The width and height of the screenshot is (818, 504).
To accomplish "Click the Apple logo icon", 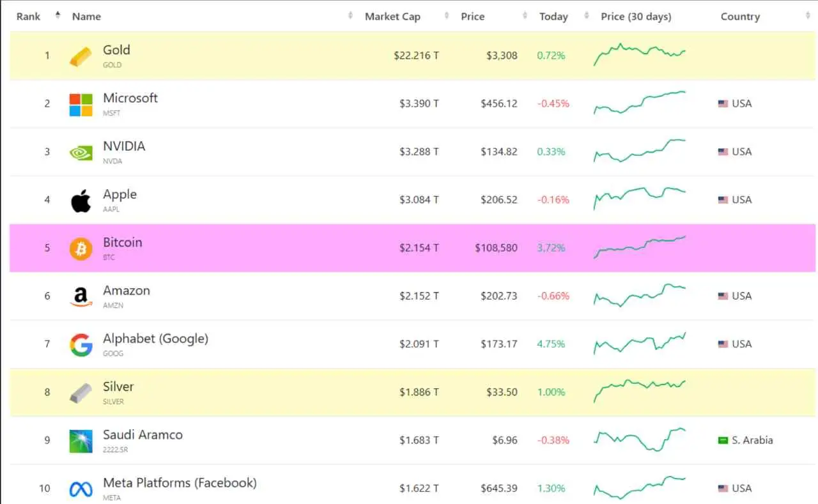I will click(x=81, y=201).
